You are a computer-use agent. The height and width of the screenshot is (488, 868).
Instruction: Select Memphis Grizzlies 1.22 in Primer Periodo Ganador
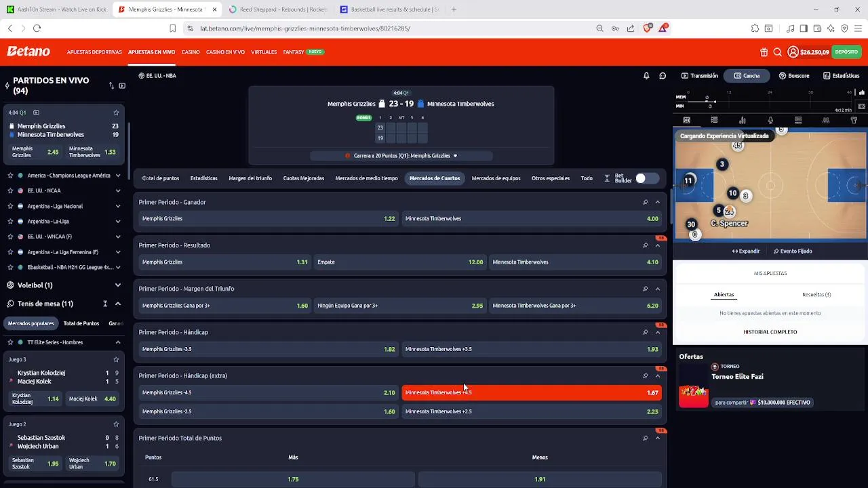pyautogui.click(x=269, y=219)
